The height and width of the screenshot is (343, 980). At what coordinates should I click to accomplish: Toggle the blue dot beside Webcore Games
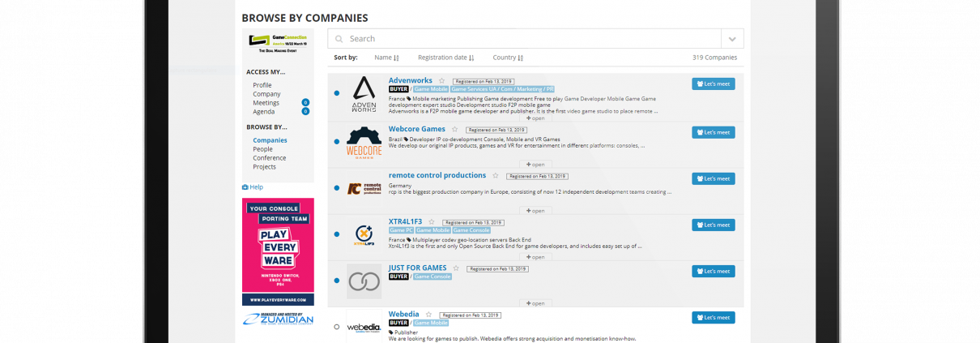(x=336, y=142)
